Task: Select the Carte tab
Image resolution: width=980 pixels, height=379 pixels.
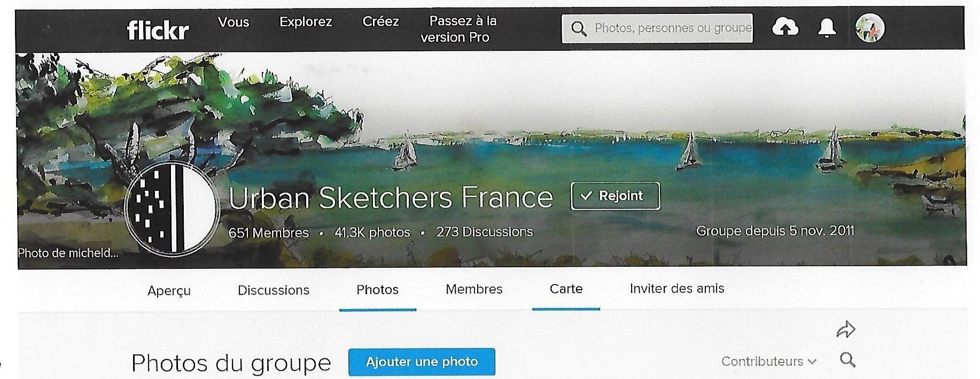Action: click(x=566, y=289)
